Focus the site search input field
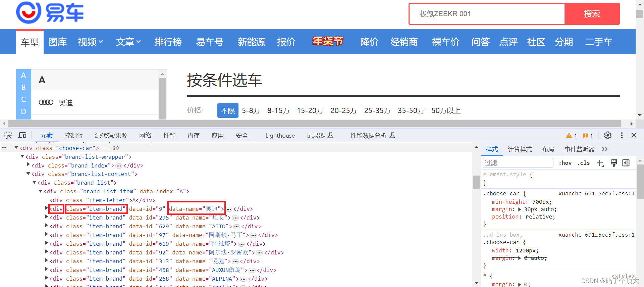The height and width of the screenshot is (287, 644). coord(487,14)
